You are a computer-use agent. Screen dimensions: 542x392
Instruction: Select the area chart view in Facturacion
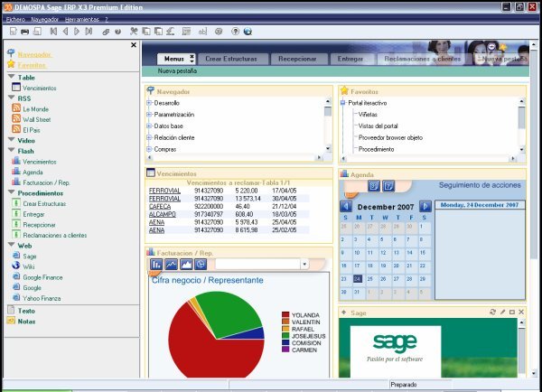point(186,265)
